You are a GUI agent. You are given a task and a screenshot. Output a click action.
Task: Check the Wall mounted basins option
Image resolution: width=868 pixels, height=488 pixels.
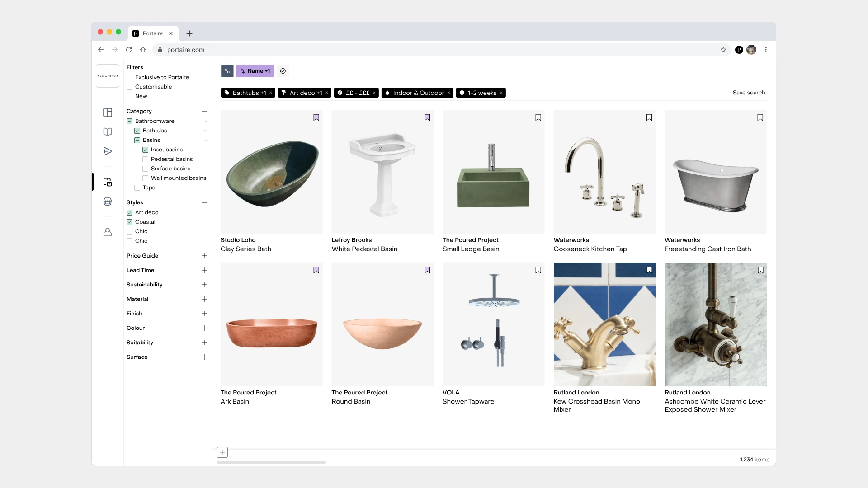[145, 178]
